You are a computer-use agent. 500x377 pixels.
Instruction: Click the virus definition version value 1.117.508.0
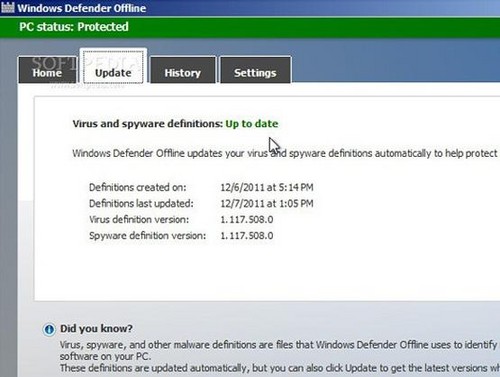(x=247, y=220)
